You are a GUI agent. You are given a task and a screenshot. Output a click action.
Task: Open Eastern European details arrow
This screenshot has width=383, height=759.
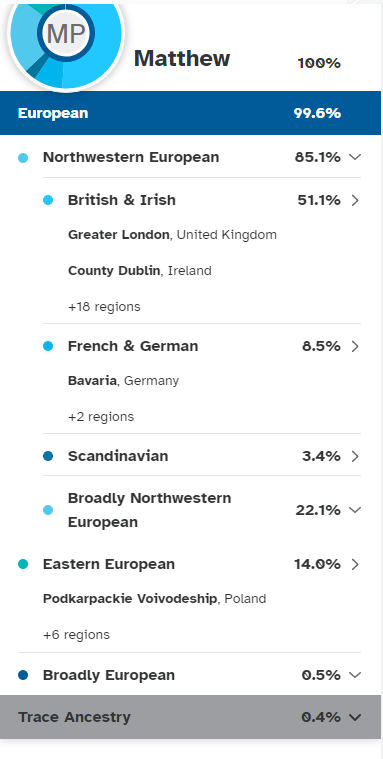point(355,564)
